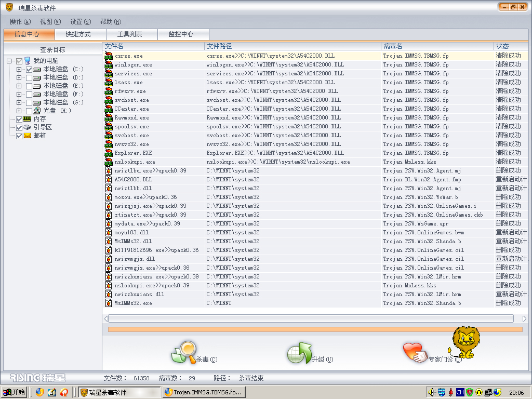Switch to the 工具列表 tab
532x399 pixels.
132,34
